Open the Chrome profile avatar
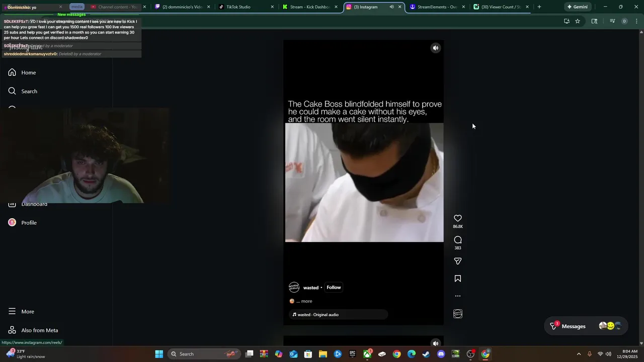Screen dimensions: 644x362 pyautogui.click(x=624, y=21)
